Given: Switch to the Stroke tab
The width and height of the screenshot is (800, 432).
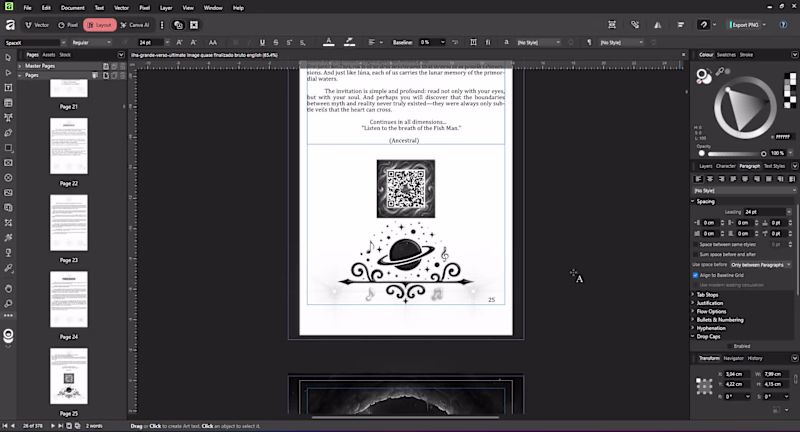Looking at the screenshot, I should point(746,55).
